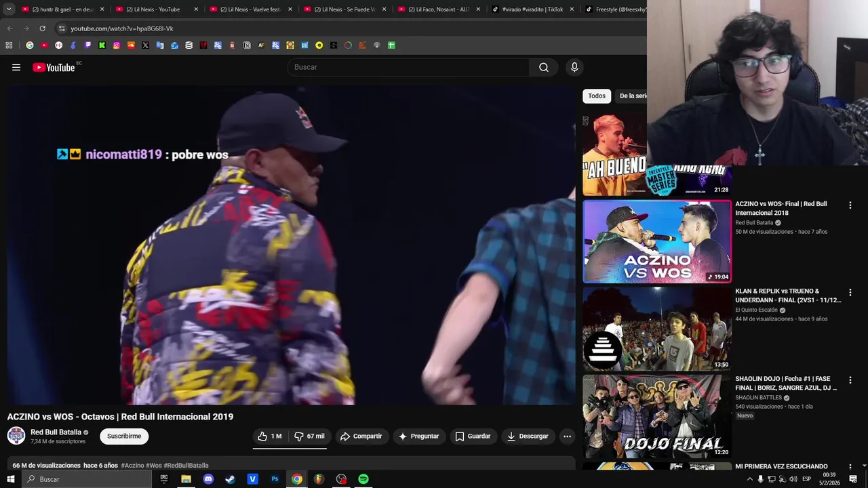Image resolution: width=868 pixels, height=488 pixels.
Task: Open the Google bookmark
Action: click(x=30, y=45)
